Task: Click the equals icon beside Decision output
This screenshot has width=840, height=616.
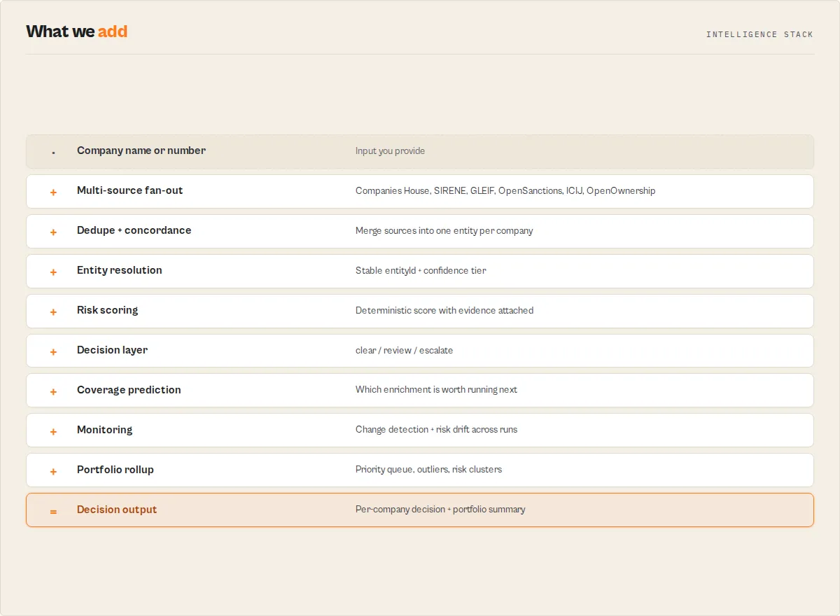Action: click(53, 511)
